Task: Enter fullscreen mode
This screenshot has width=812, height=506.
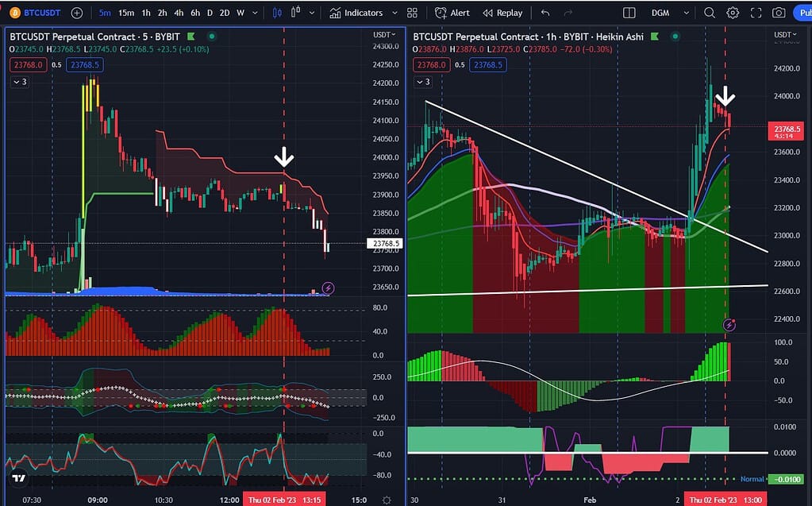Action: click(756, 13)
